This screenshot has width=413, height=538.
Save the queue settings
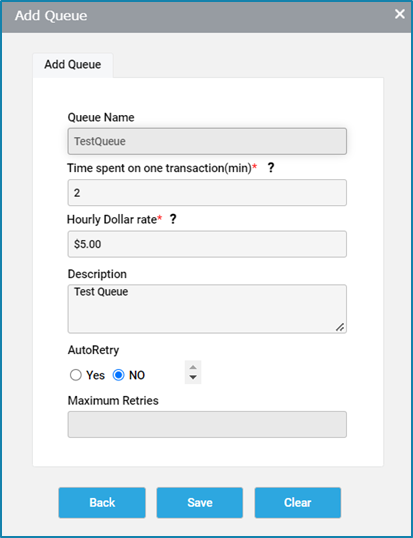200,503
